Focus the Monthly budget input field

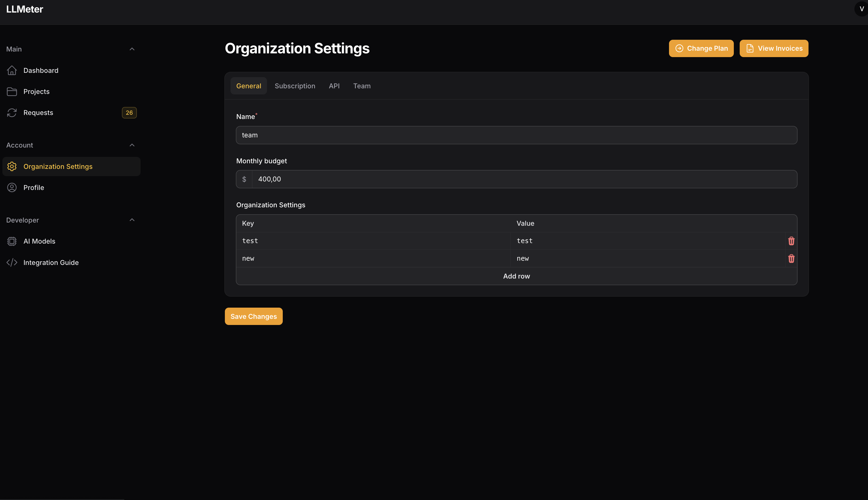coord(524,179)
